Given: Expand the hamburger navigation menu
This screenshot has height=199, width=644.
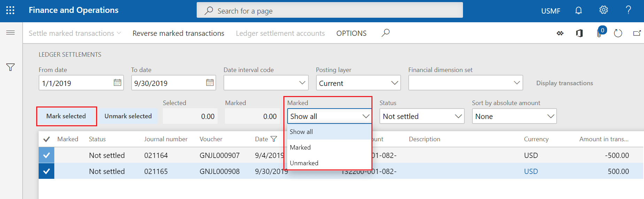Looking at the screenshot, I should tap(10, 33).
